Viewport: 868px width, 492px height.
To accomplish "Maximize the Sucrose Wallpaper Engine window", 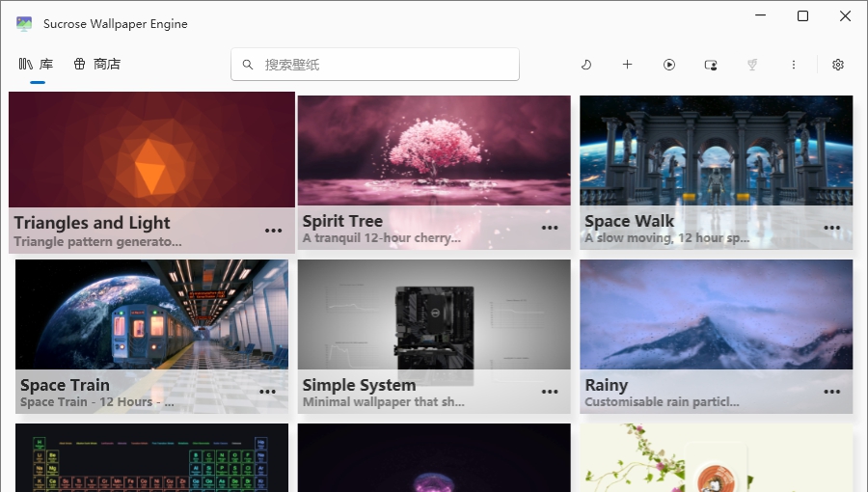I will point(802,15).
